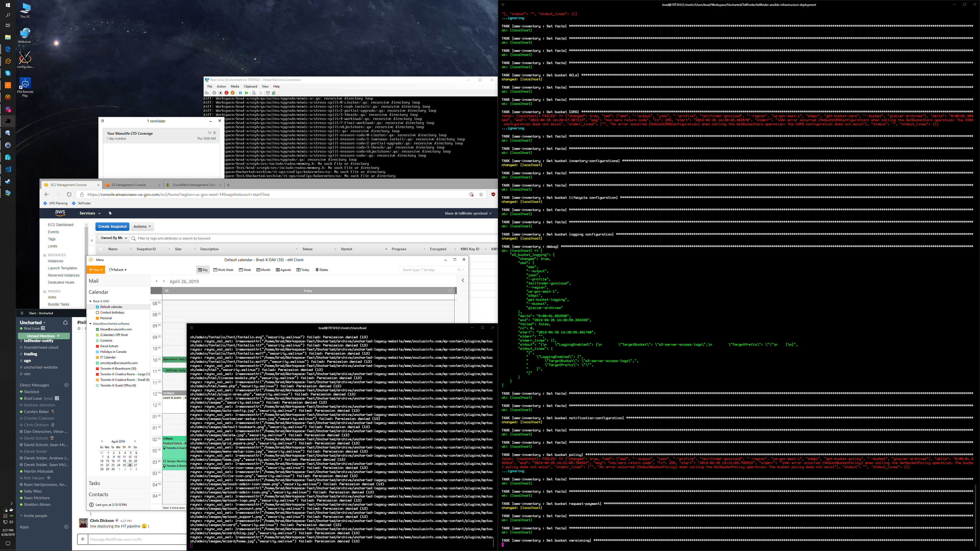Click the browser Back arrow

[x=47, y=194]
